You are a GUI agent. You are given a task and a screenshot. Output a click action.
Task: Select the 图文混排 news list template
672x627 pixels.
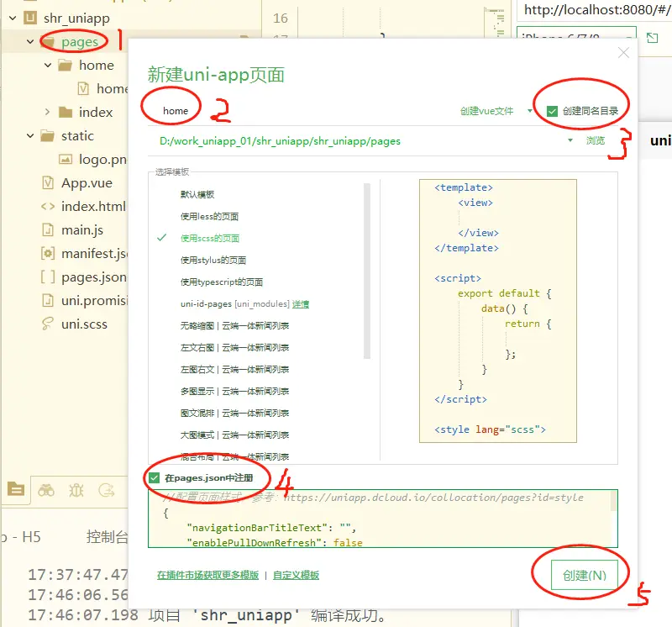[234, 414]
